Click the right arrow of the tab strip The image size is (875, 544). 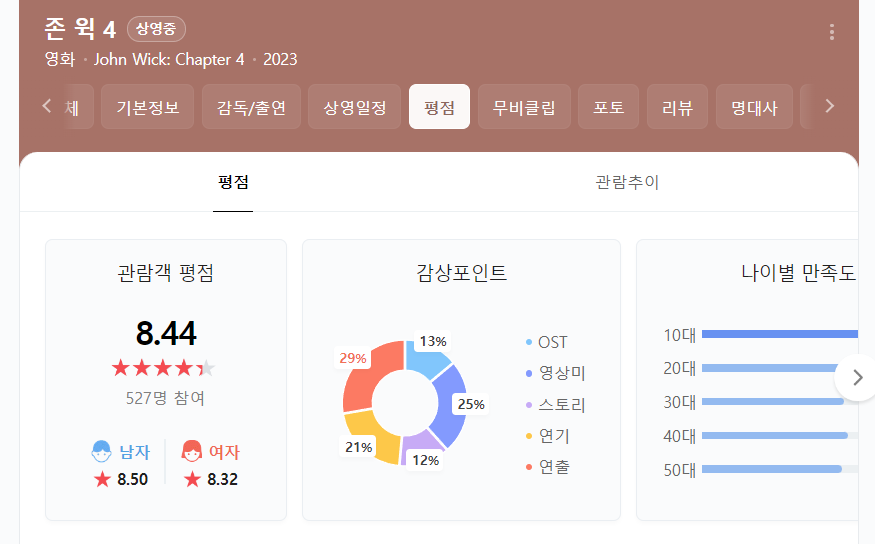point(830,106)
